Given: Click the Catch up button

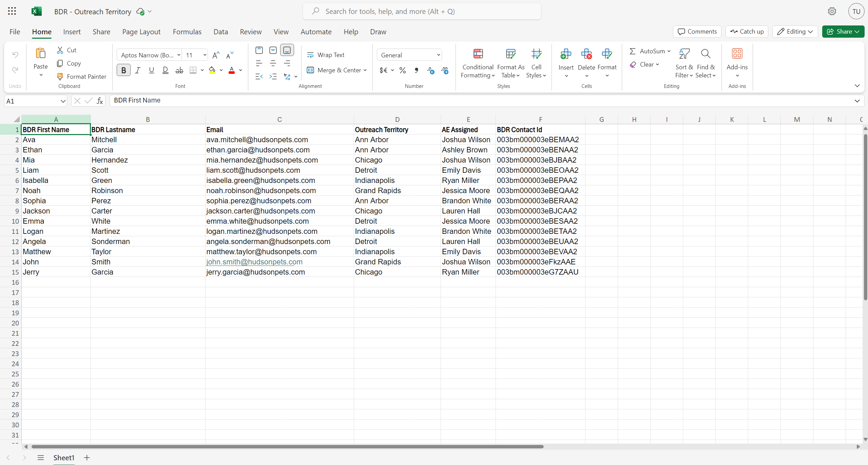Looking at the screenshot, I should (747, 32).
